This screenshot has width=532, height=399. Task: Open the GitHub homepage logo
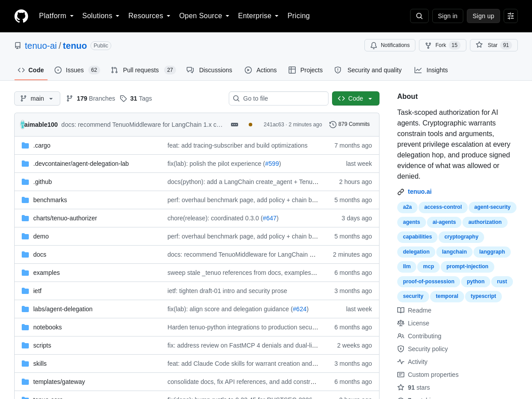point(21,16)
